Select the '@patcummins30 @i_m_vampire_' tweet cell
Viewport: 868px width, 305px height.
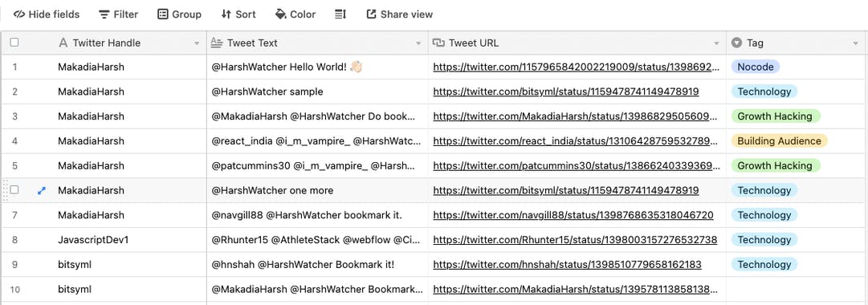[x=317, y=165]
